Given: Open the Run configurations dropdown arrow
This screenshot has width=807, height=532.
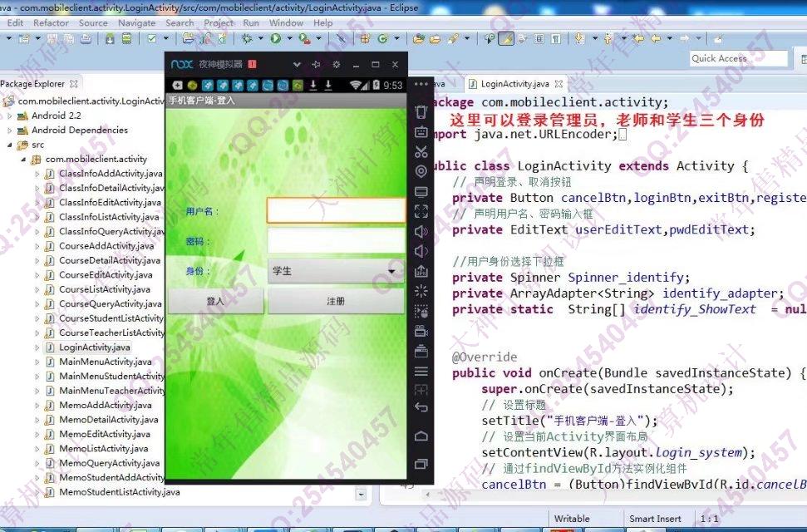Looking at the screenshot, I should [289, 38].
